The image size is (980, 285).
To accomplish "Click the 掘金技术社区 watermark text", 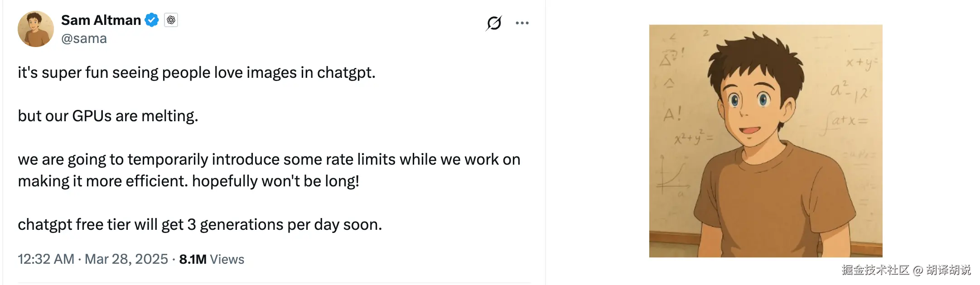I will [875, 270].
